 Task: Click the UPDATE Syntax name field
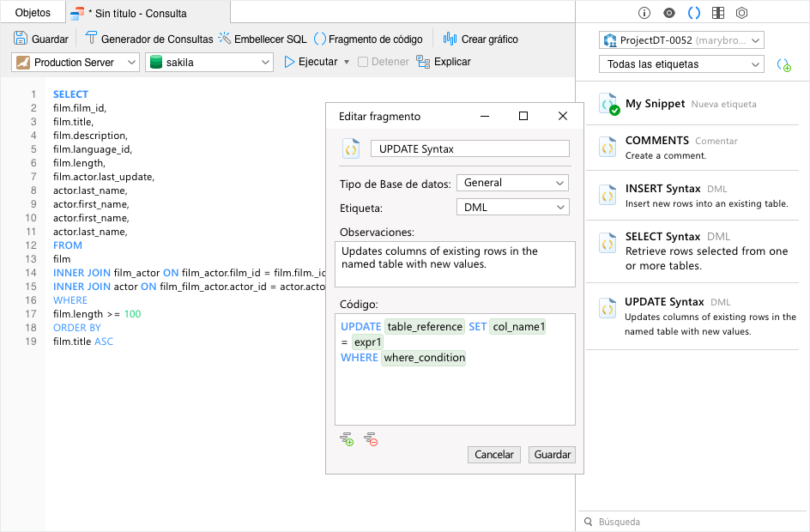469,148
